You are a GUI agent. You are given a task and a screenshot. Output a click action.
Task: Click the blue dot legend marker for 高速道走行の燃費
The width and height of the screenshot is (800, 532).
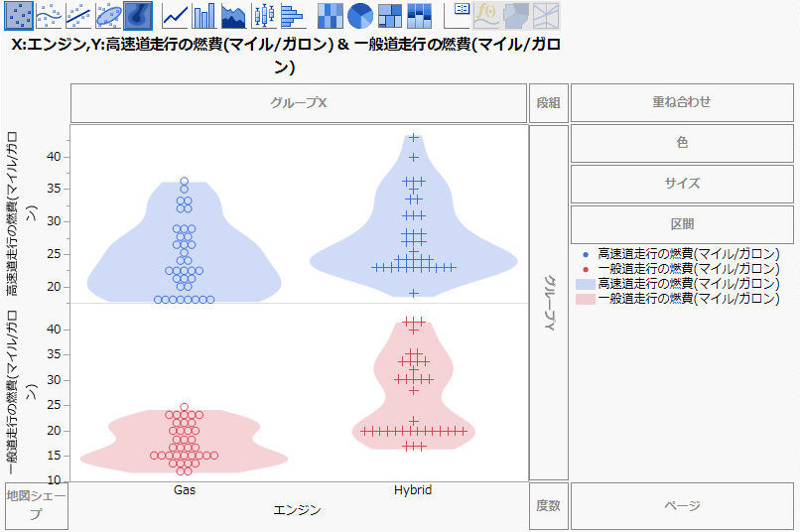pyautogui.click(x=586, y=254)
